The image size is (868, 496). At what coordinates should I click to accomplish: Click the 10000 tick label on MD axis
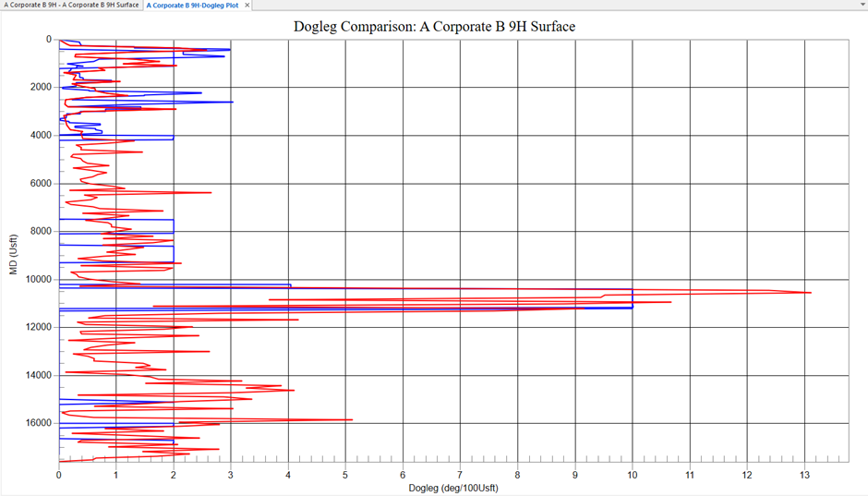(36, 280)
